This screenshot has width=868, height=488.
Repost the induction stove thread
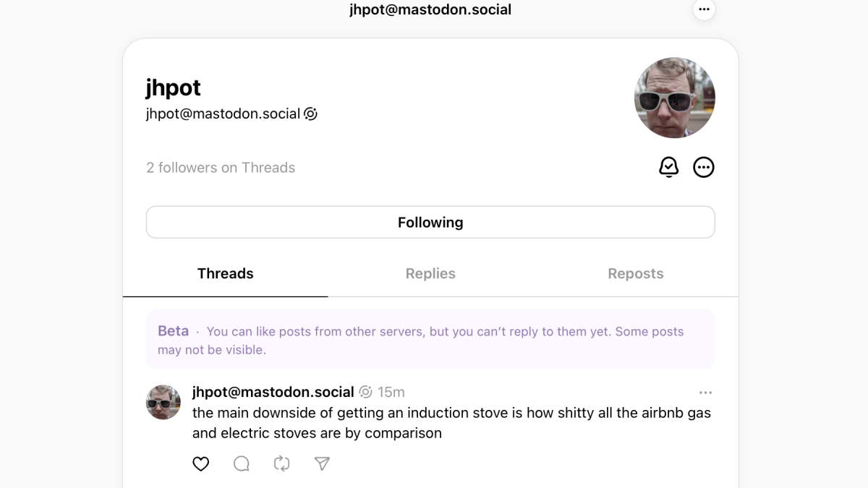[282, 464]
